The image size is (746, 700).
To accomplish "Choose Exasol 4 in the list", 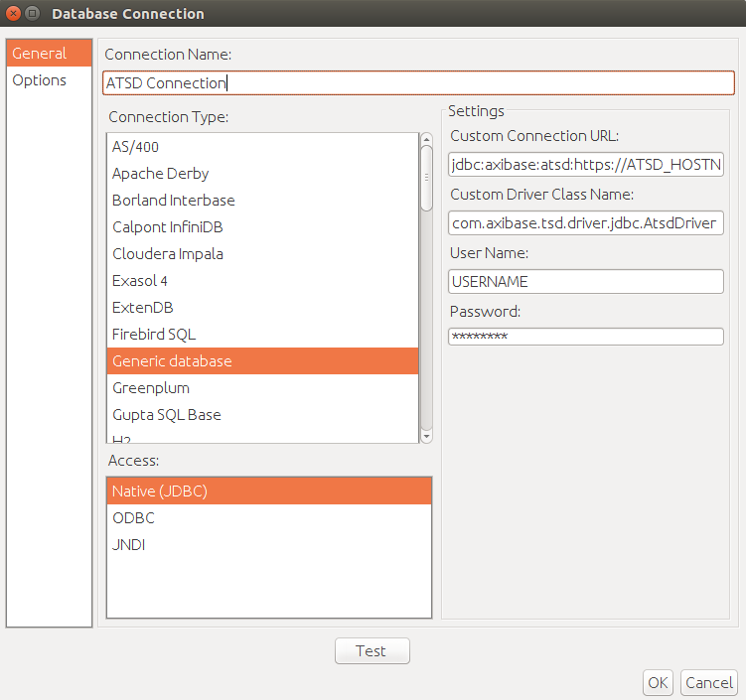I will coord(262,281).
